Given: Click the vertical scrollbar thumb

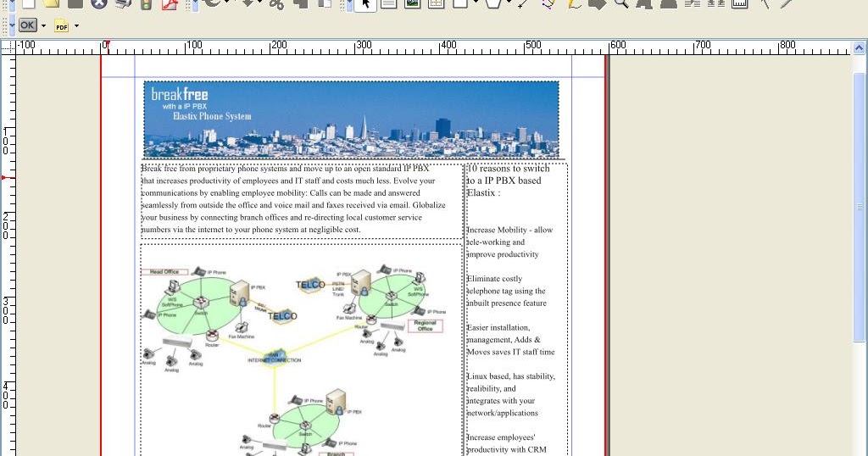Looking at the screenshot, I should coord(860,208).
